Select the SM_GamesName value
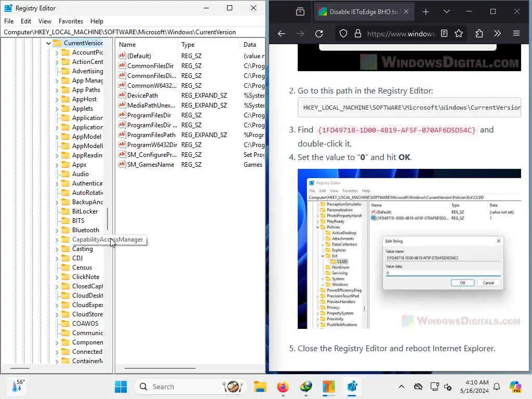Image resolution: width=532 pixels, height=399 pixels. coord(151,165)
